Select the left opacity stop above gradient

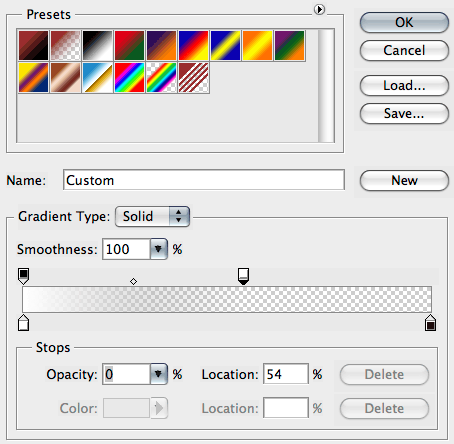point(23,276)
